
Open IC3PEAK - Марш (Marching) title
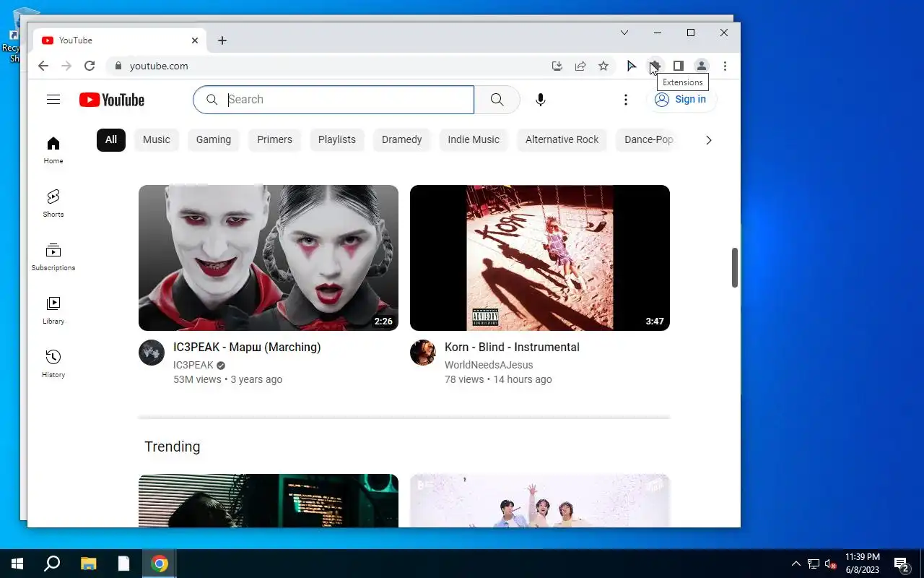[x=247, y=348]
